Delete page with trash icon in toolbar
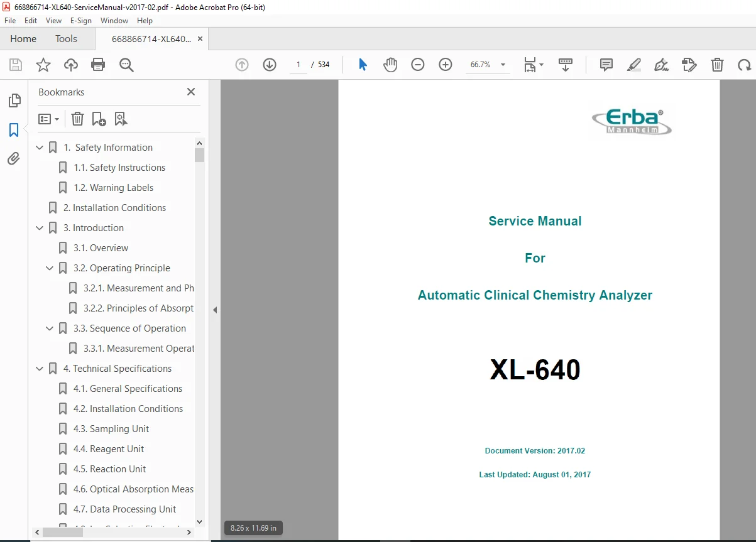 click(x=717, y=65)
